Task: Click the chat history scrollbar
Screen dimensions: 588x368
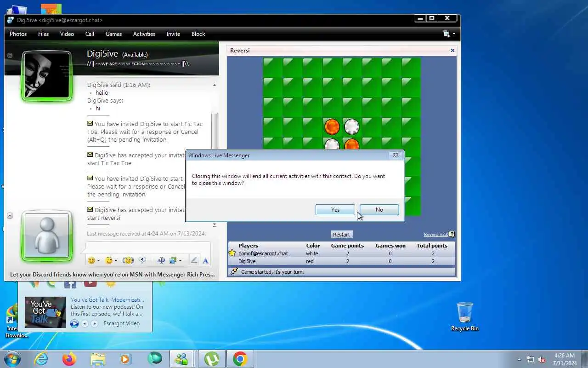Action: click(215, 131)
